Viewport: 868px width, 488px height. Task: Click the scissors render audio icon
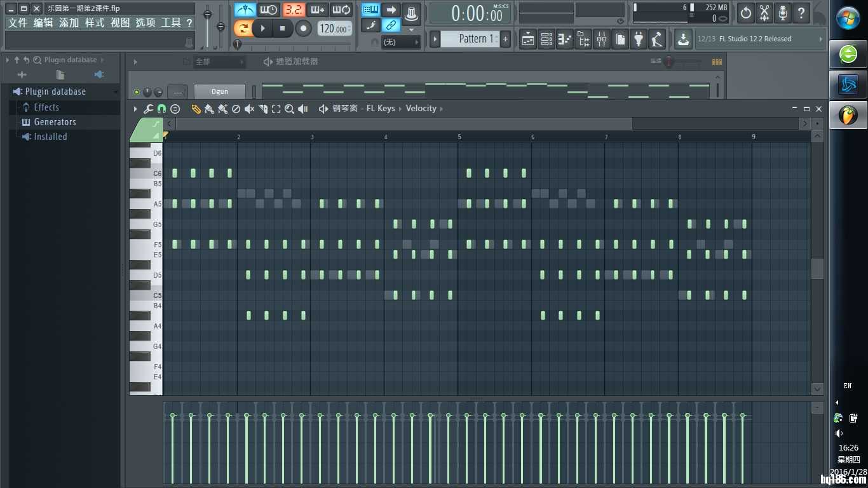[x=764, y=12]
